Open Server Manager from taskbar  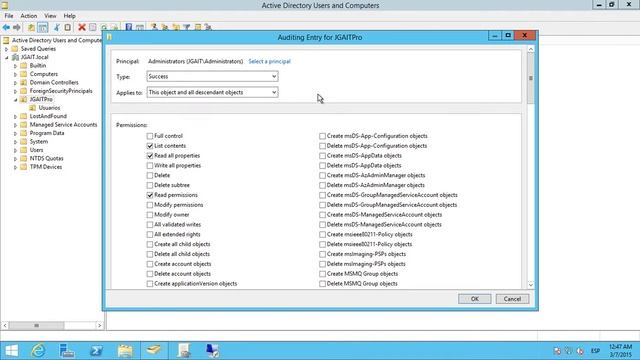point(67,351)
